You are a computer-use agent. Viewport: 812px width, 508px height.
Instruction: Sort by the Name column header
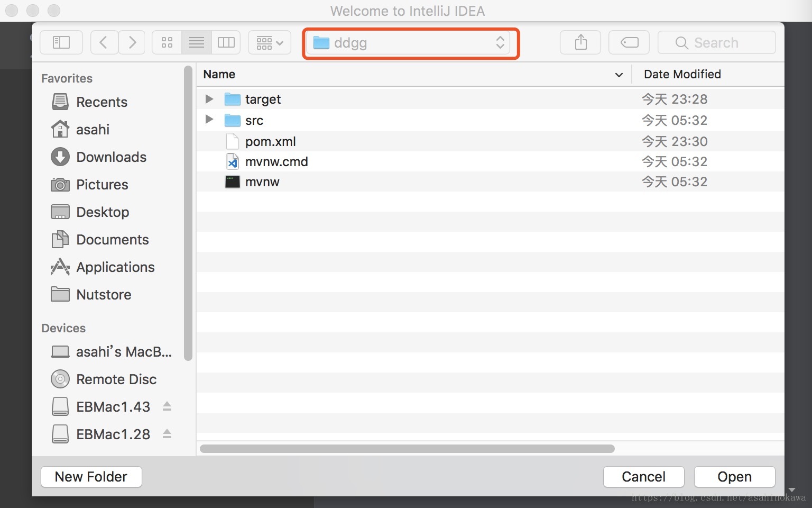point(219,74)
